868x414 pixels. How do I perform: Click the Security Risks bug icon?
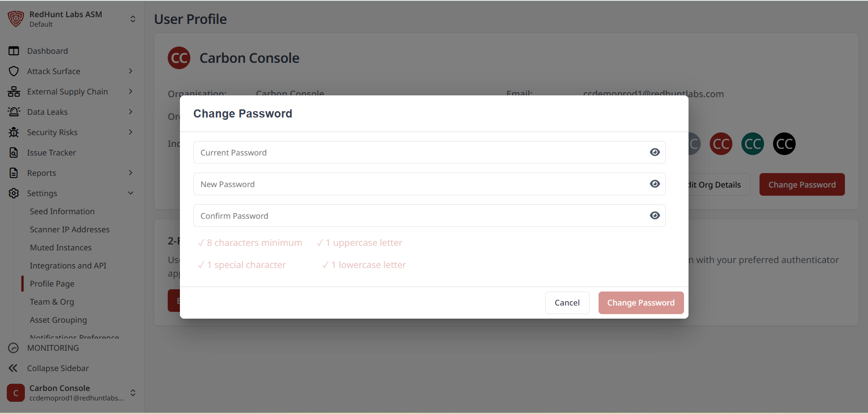coord(14,132)
